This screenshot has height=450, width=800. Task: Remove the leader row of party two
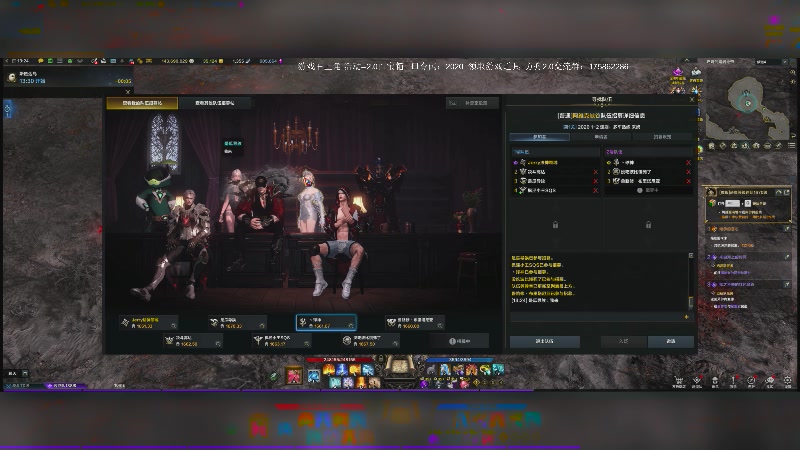coord(688,163)
